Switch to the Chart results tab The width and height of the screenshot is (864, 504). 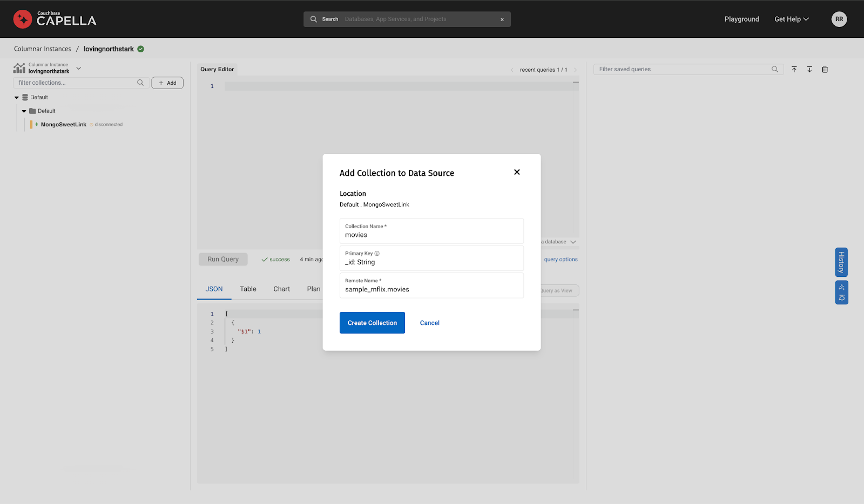pos(281,289)
